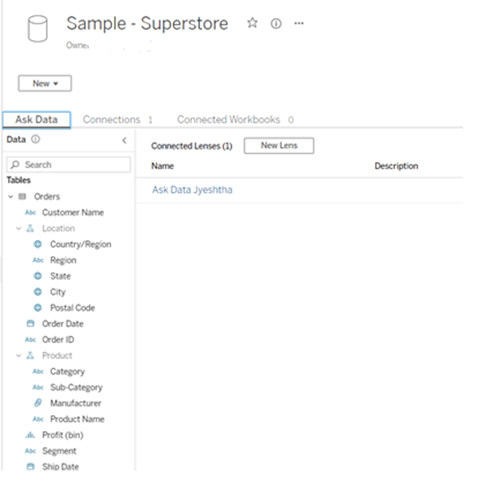478x490 pixels.
Task: Select the Profit (bin) field
Action: point(63,435)
